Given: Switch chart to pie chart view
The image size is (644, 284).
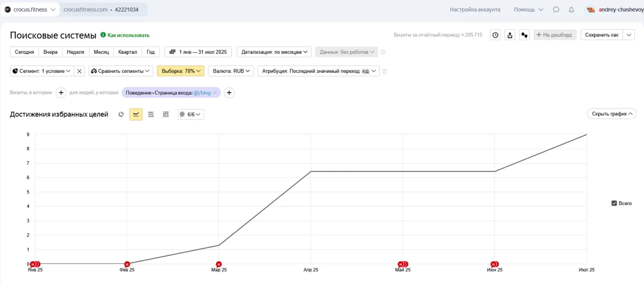Looking at the screenshot, I should pos(121,115).
